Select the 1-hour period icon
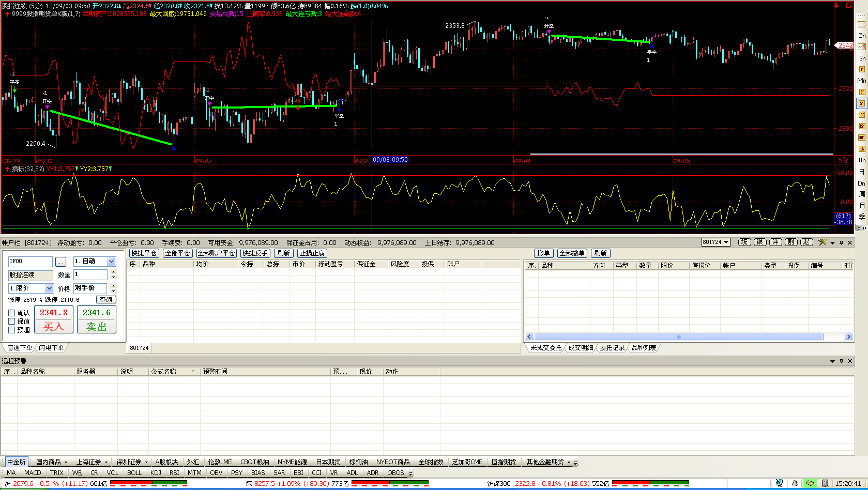 pyautogui.click(x=862, y=149)
